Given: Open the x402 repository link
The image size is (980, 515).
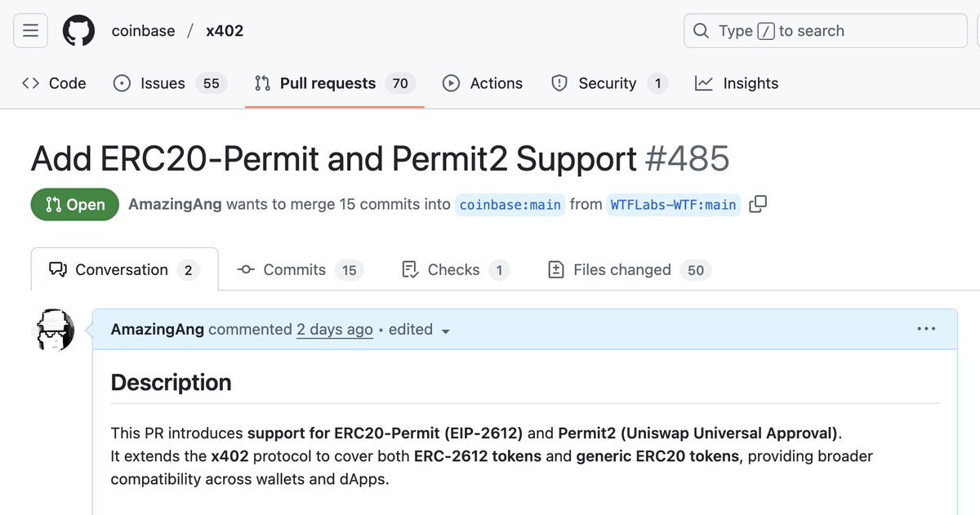Looking at the screenshot, I should [225, 31].
